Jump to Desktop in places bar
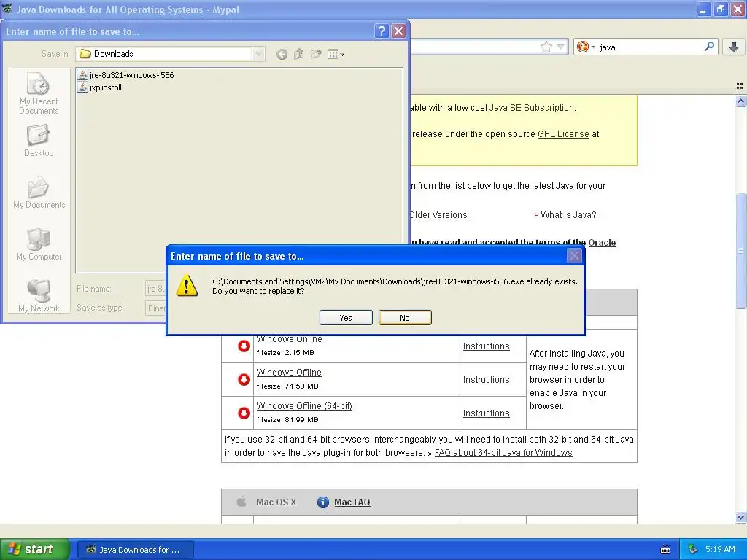Image resolution: width=747 pixels, height=560 pixels. [x=39, y=141]
